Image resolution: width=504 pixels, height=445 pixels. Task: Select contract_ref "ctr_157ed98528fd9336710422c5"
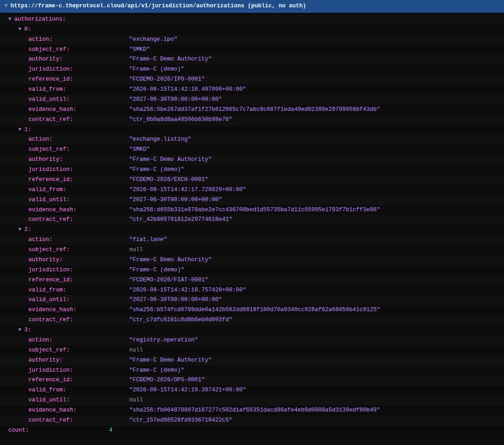pyautogui.click(x=181, y=420)
